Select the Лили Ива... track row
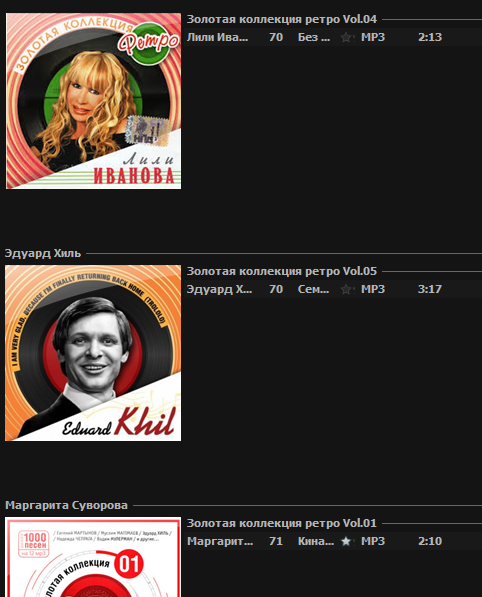The image size is (482, 597). coord(334,37)
